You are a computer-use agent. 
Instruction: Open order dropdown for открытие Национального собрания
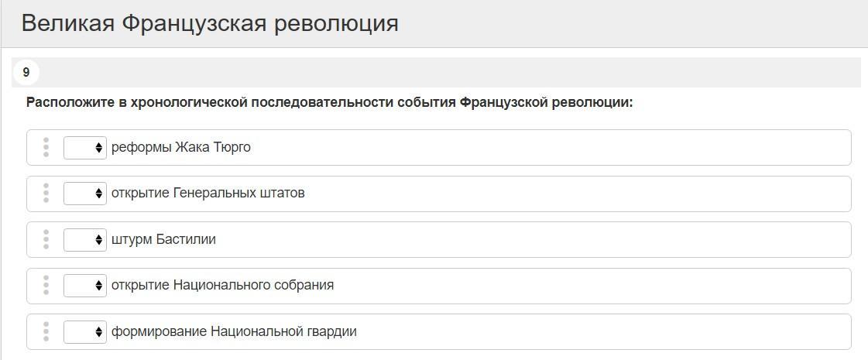pos(84,285)
